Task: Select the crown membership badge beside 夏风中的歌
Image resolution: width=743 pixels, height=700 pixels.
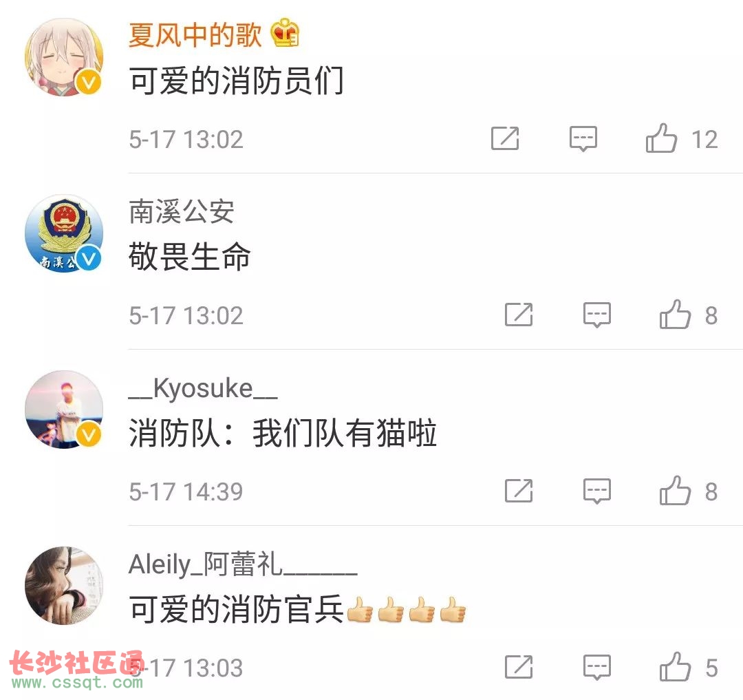Action: coord(284,32)
